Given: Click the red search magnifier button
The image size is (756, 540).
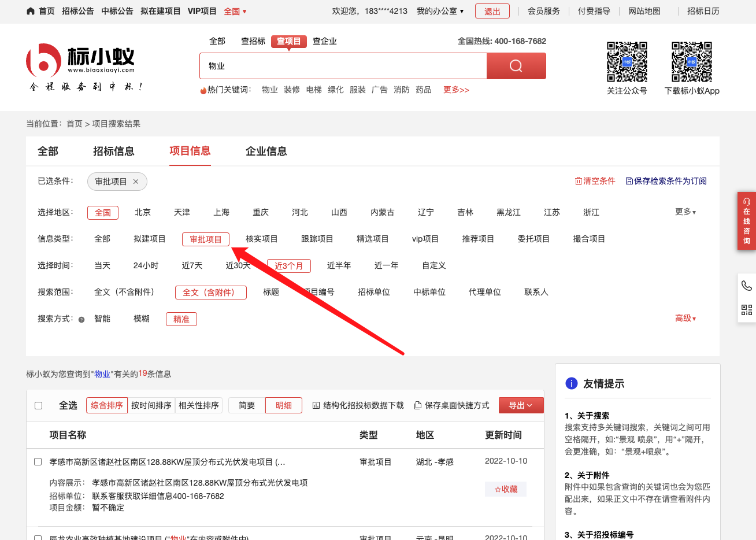Looking at the screenshot, I should click(x=516, y=66).
